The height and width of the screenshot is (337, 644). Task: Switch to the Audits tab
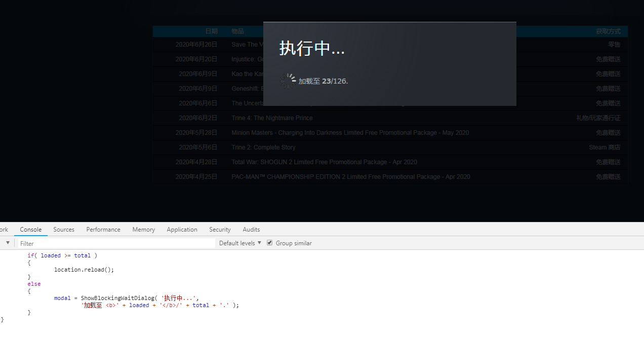coord(251,230)
